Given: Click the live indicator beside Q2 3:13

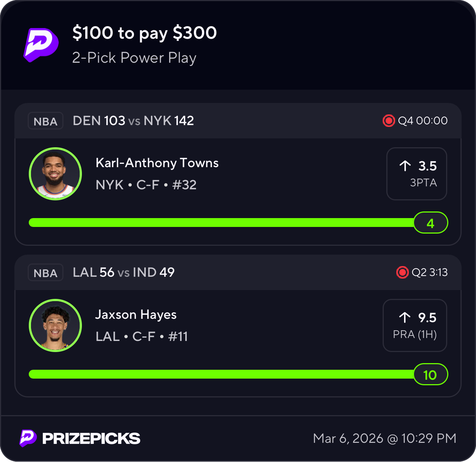Looking at the screenshot, I should click(402, 272).
